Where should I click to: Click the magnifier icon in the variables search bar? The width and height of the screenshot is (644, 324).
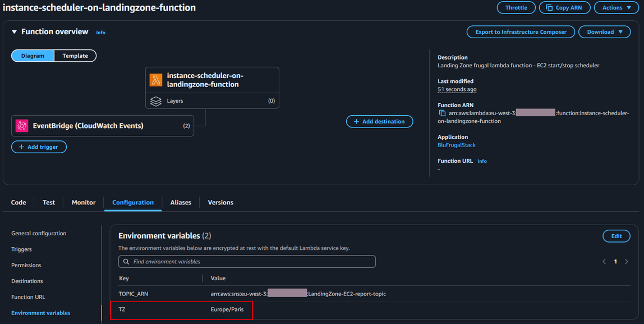[126, 261]
